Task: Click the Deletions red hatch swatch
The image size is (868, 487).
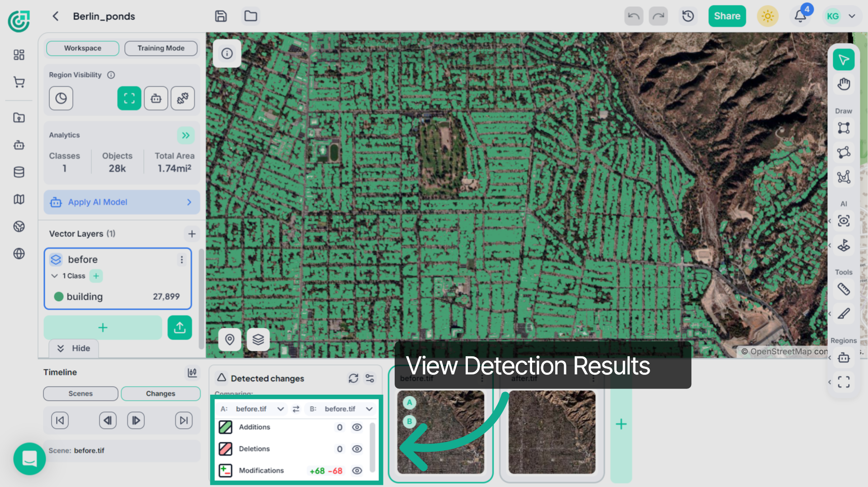Action: (226, 449)
